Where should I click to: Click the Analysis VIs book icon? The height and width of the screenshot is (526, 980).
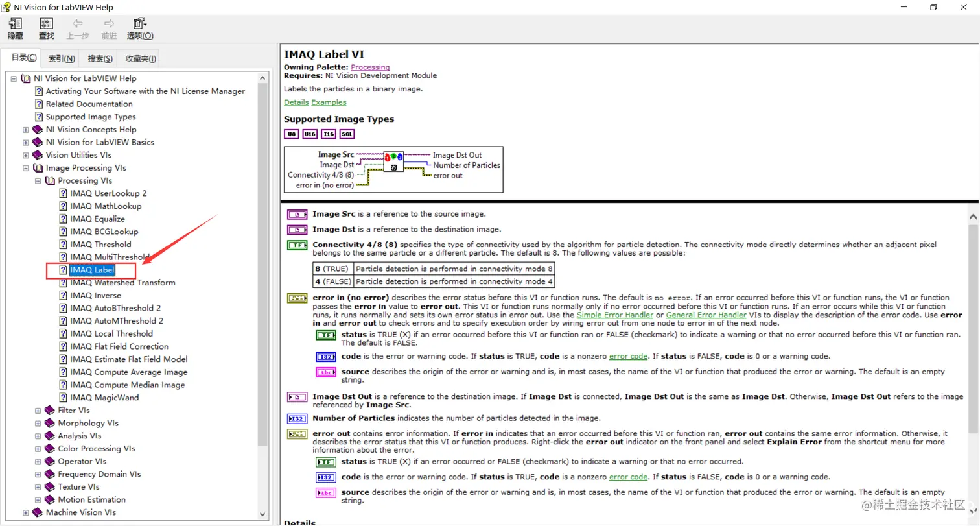pos(50,436)
